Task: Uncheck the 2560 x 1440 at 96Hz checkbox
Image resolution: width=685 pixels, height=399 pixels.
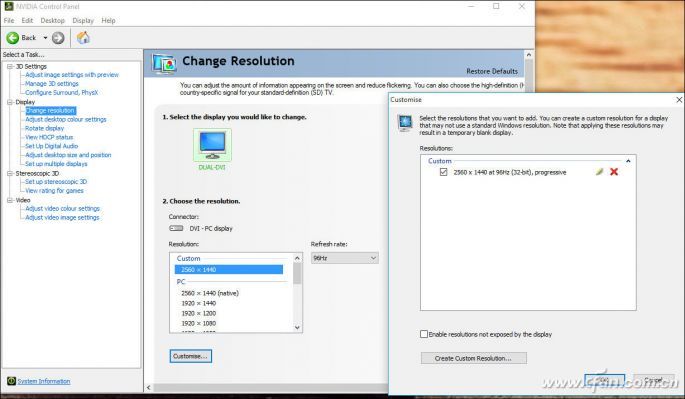Action: (x=443, y=172)
